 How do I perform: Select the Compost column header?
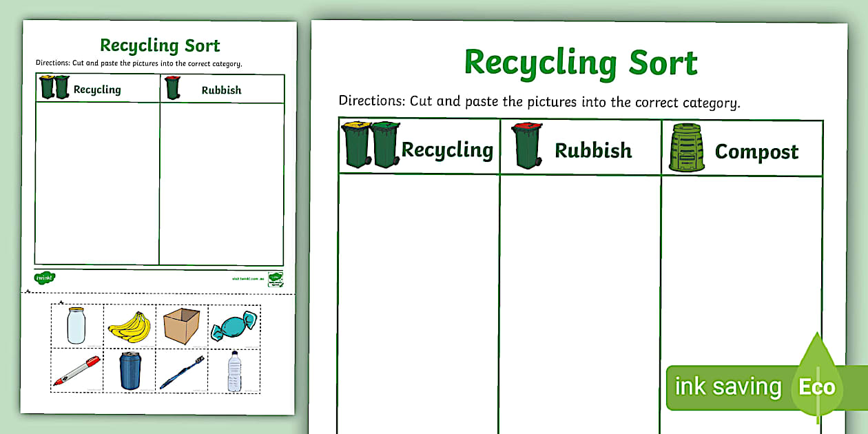point(756,152)
